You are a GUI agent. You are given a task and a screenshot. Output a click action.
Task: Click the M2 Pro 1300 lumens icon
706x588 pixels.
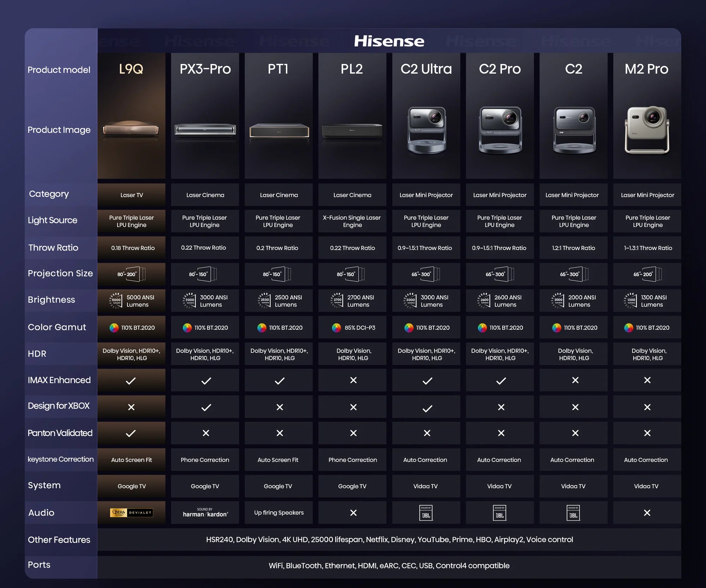(x=631, y=301)
